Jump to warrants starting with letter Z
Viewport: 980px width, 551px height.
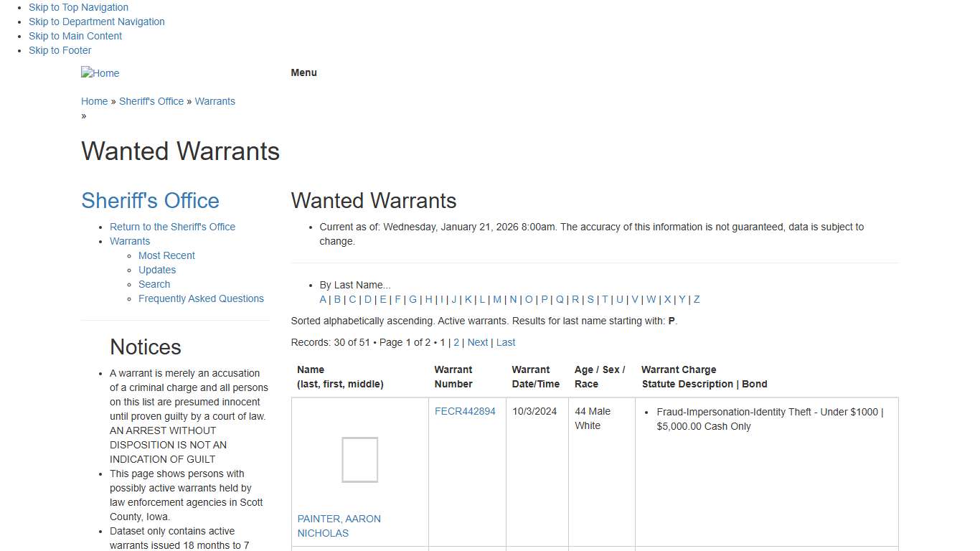(x=696, y=299)
